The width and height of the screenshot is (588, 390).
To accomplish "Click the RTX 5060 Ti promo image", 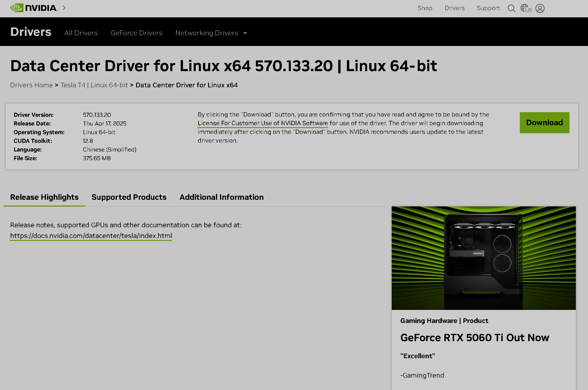I will click(483, 258).
